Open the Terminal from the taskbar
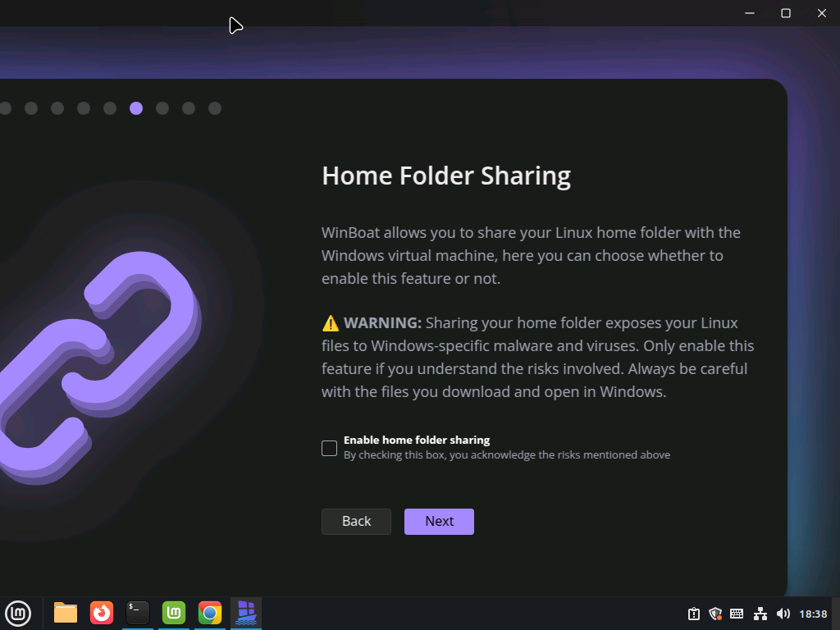Screen dimensions: 840x630 (x=138, y=613)
